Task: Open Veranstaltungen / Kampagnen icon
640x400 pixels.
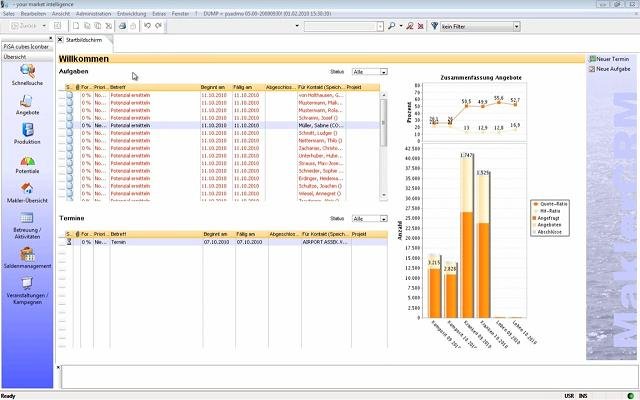Action: tap(27, 283)
